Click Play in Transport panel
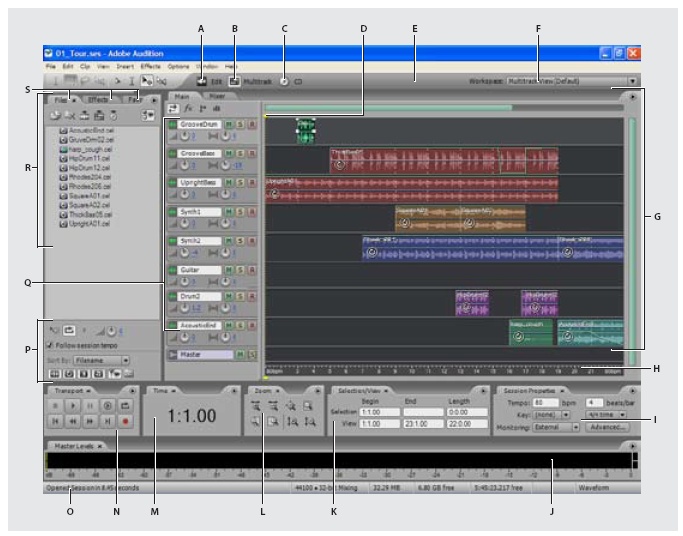The width and height of the screenshot is (683, 536). [x=73, y=406]
